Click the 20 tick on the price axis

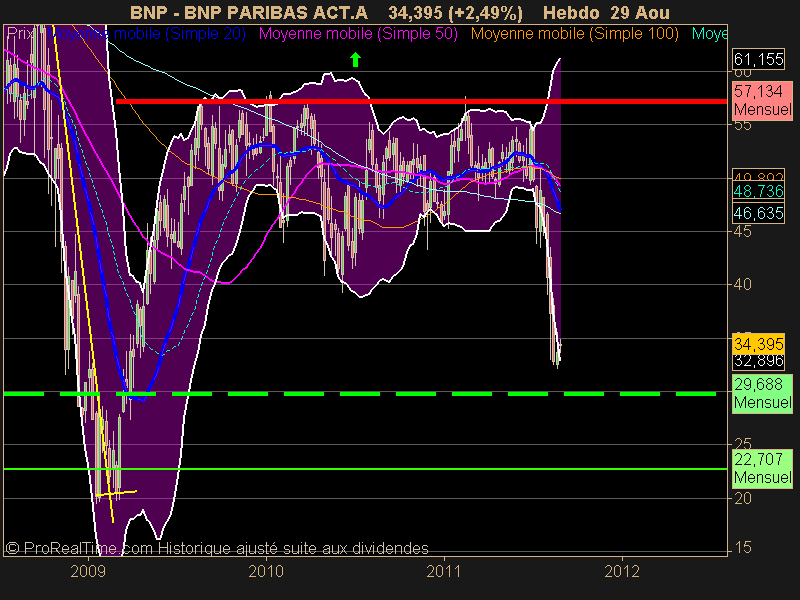click(742, 498)
